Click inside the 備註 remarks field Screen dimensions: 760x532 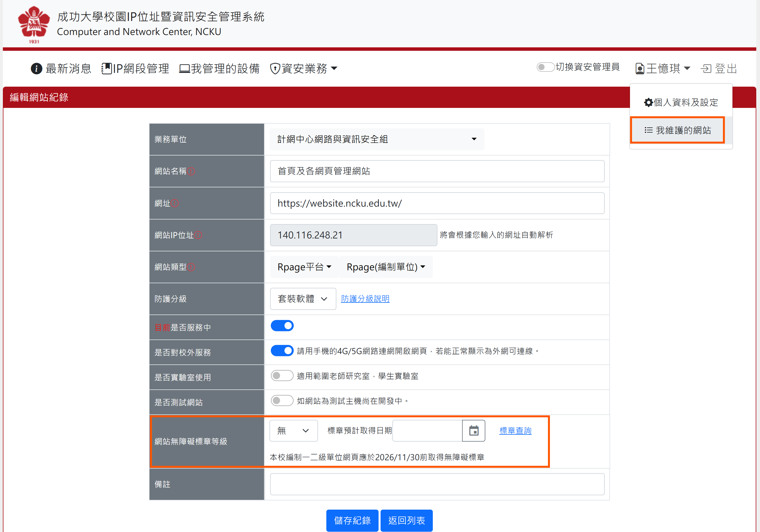coord(436,484)
